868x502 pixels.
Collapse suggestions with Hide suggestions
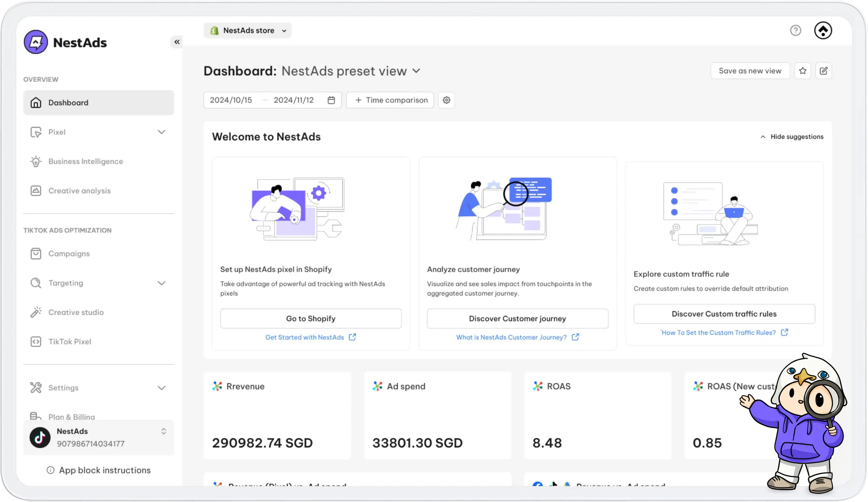[x=791, y=137]
